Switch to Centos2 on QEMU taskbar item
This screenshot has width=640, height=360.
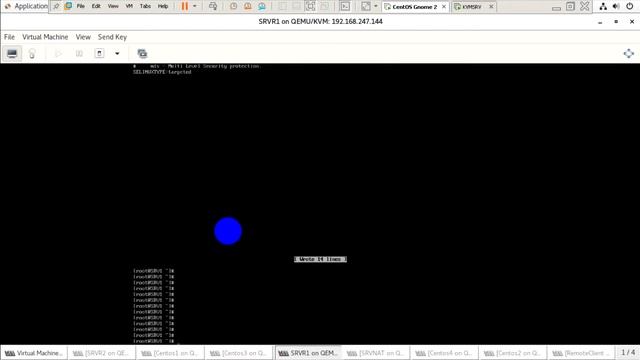click(513, 353)
